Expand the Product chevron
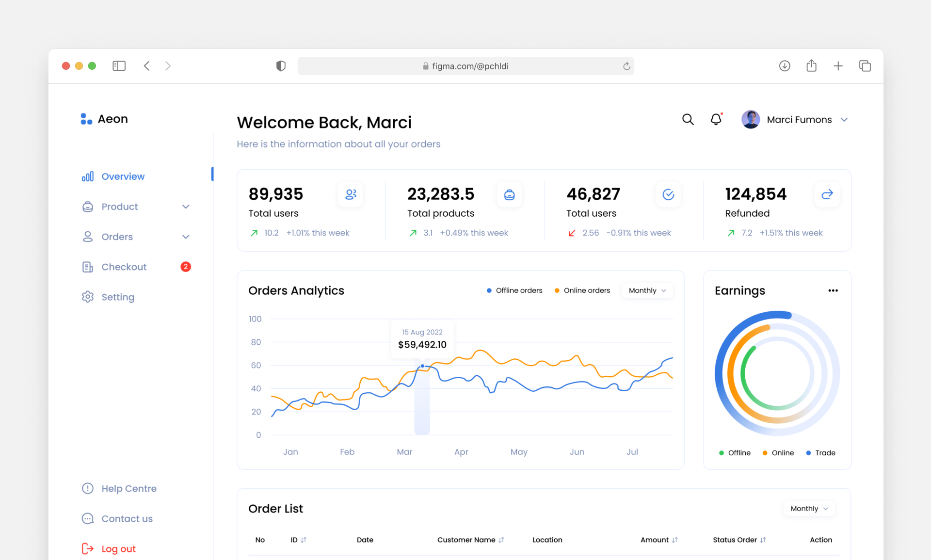The height and width of the screenshot is (560, 931). 185,207
